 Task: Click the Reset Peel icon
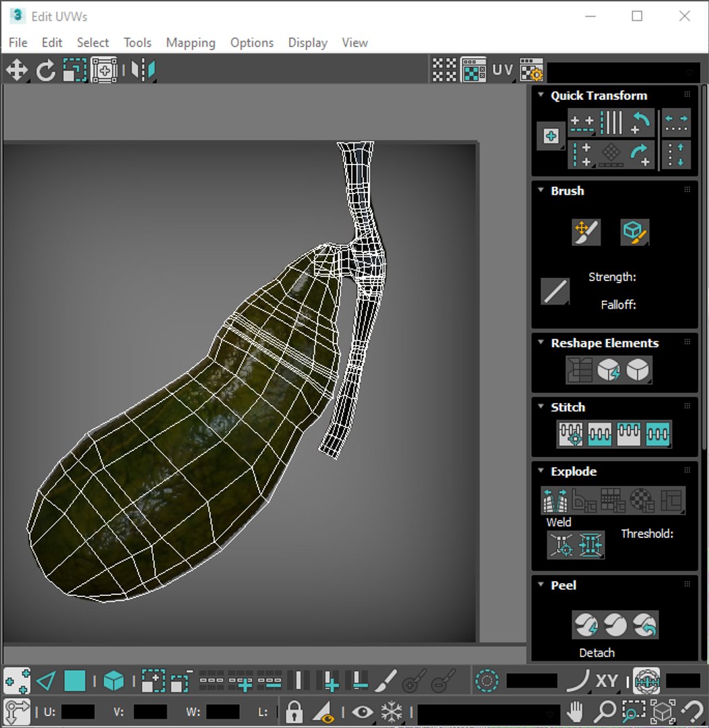click(644, 624)
